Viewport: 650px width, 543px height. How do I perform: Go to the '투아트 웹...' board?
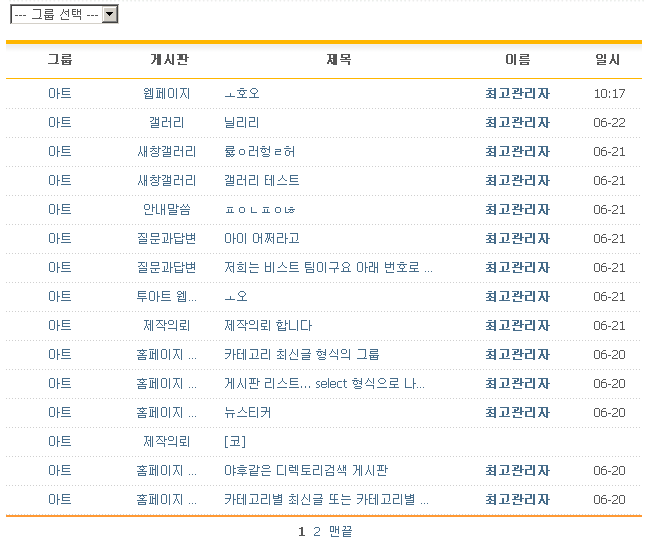166,296
